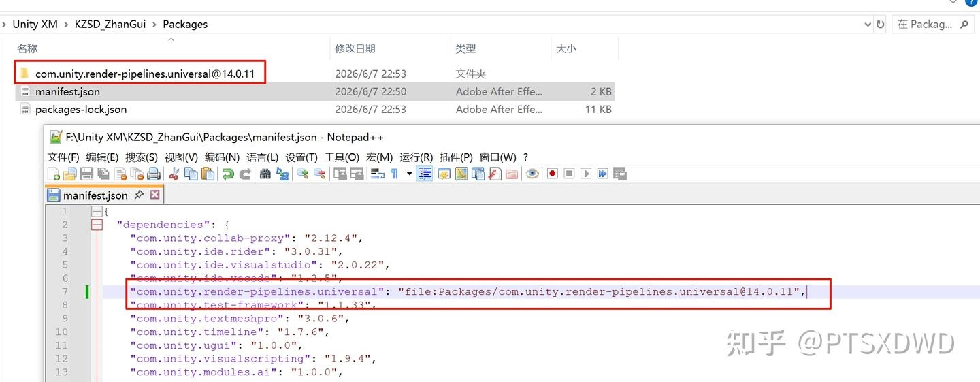Open Find with binoculars icon
Viewport: 980px width, 382px height.
(265, 174)
